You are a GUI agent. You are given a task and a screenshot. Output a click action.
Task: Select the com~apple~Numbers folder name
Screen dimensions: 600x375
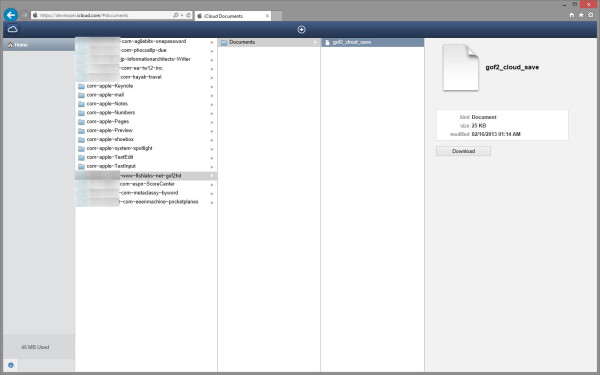(x=111, y=113)
